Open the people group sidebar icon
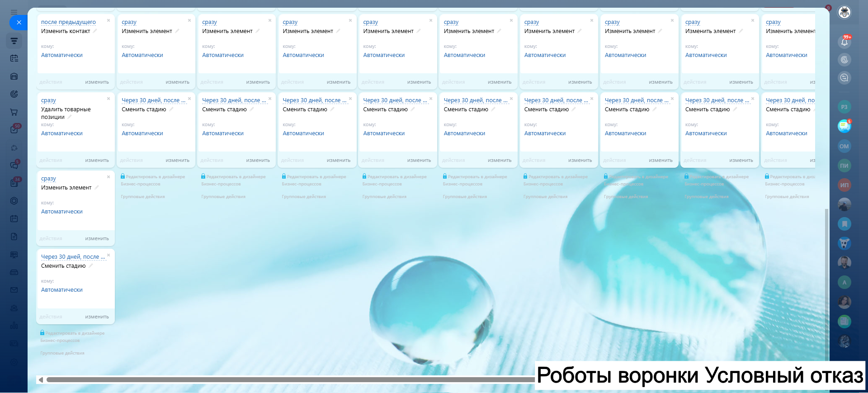 tap(14, 308)
